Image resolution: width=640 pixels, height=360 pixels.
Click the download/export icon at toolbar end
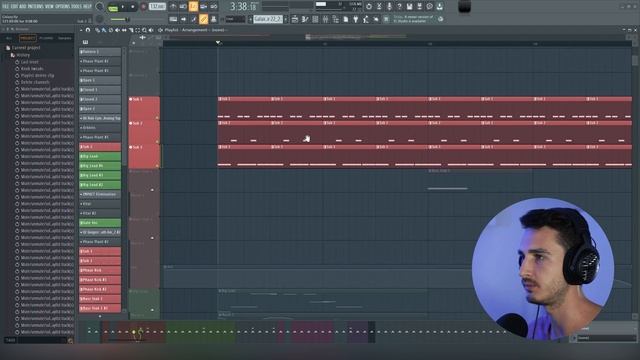pyautogui.click(x=440, y=7)
